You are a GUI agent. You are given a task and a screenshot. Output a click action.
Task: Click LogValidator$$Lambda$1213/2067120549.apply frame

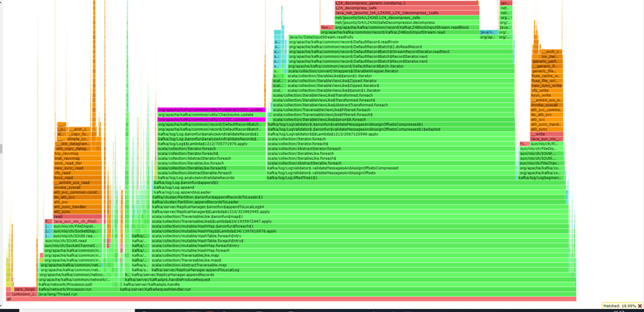pos(391,134)
